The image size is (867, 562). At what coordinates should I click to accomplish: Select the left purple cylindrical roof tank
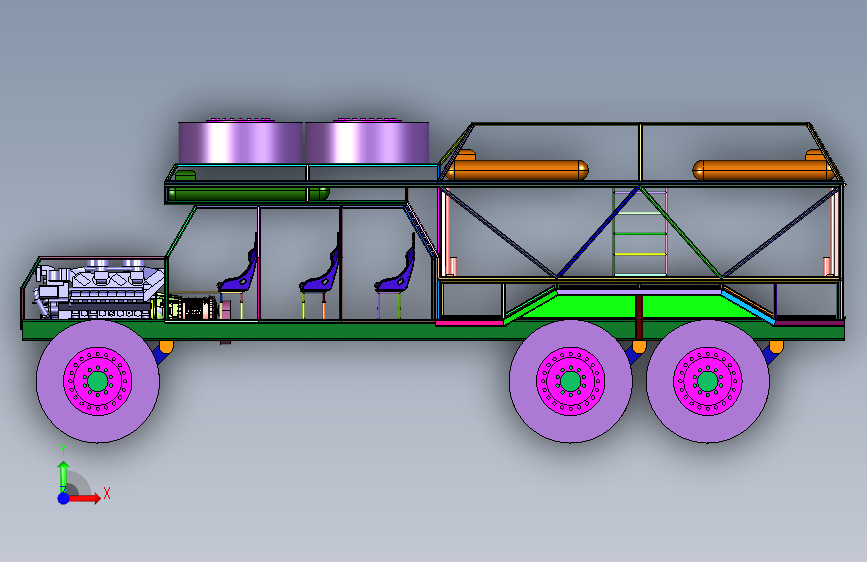click(x=241, y=142)
